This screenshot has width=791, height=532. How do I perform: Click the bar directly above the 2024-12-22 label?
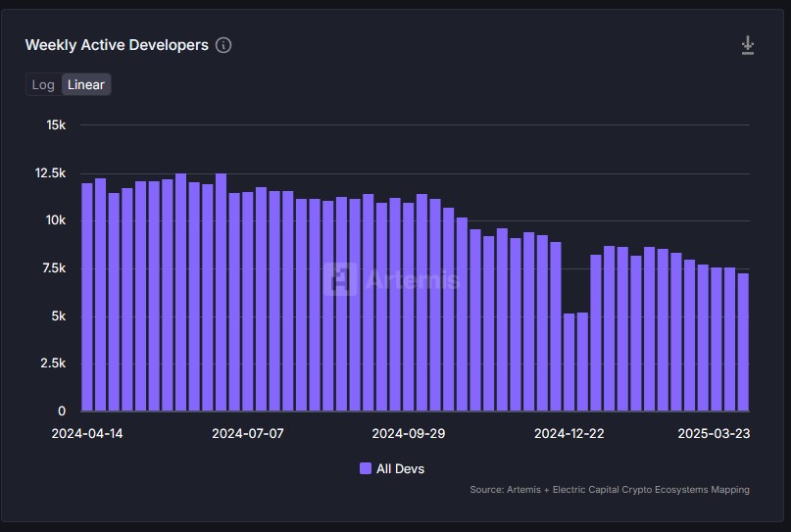point(569,362)
